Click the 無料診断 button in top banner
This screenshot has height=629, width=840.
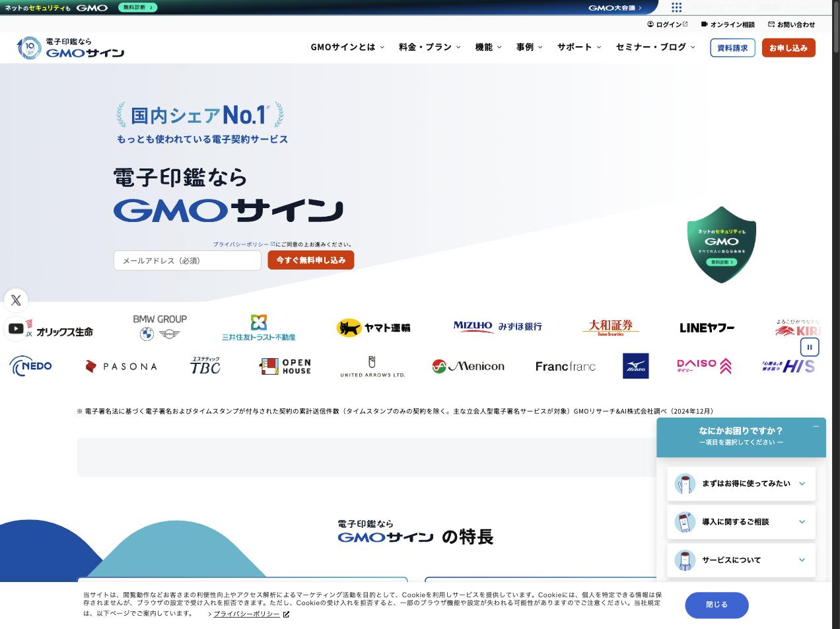(x=138, y=7)
